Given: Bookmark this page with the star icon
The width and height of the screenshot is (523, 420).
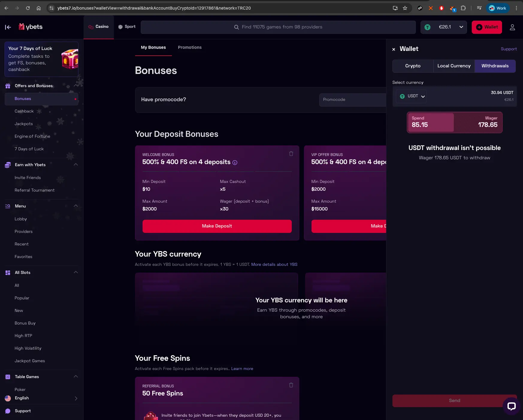Looking at the screenshot, I should (x=405, y=8).
